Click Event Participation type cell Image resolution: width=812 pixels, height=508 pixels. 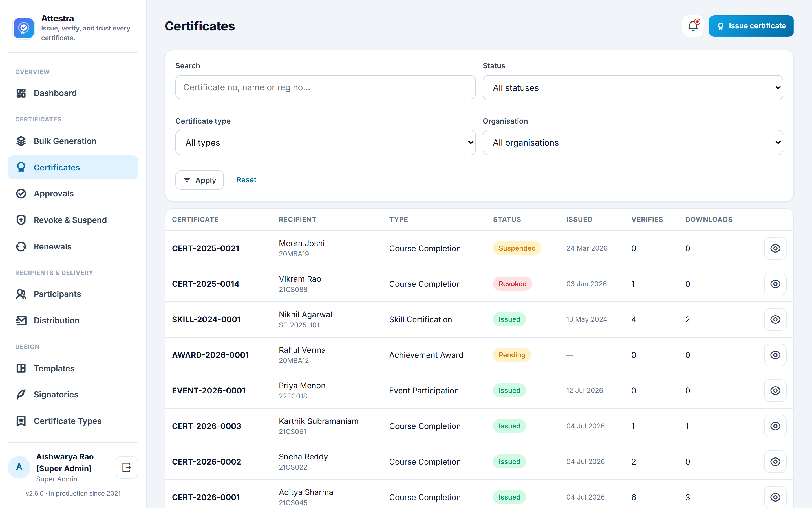[424, 391]
